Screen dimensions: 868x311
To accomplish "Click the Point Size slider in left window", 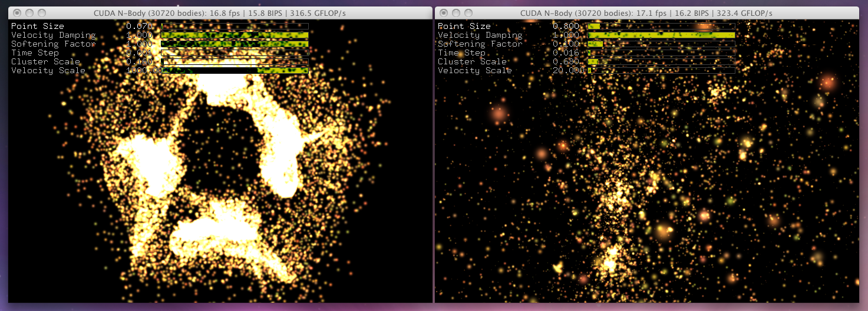I will [x=235, y=27].
